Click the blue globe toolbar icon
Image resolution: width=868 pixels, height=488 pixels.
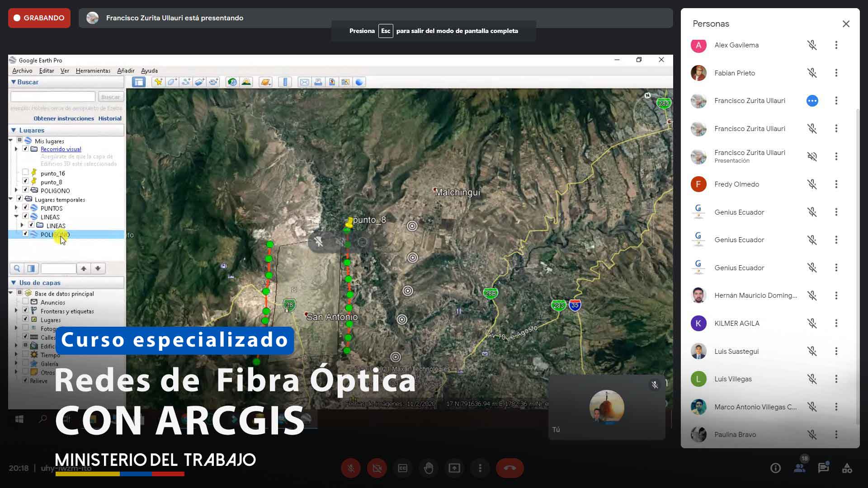359,82
